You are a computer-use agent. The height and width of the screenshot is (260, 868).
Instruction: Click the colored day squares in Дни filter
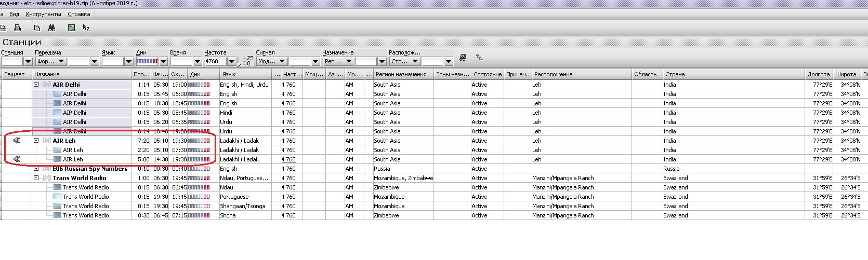click(x=148, y=61)
